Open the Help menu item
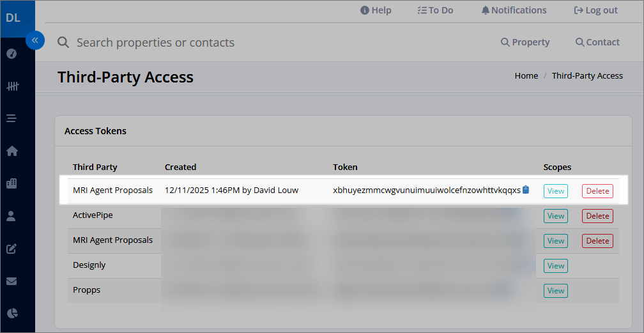Screen dimensions: 644x333 click(x=376, y=10)
